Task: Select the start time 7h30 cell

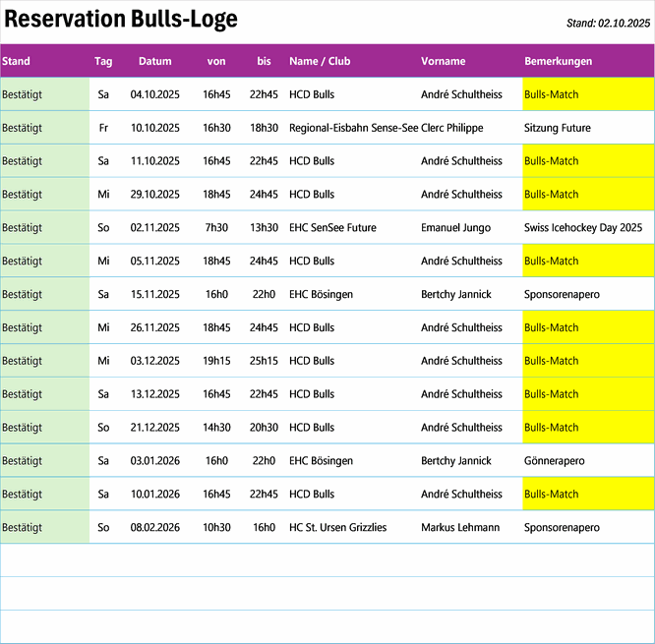Action: pyautogui.click(x=216, y=228)
